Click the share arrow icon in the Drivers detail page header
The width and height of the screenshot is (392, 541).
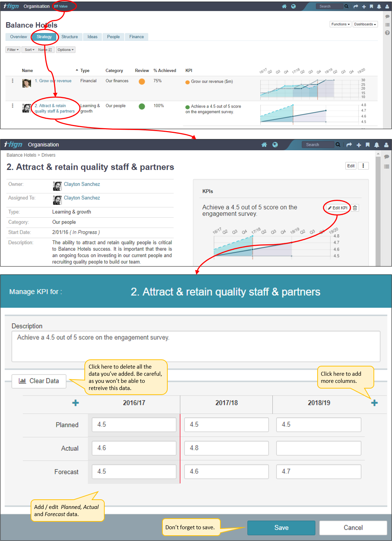pyautogui.click(x=349, y=145)
